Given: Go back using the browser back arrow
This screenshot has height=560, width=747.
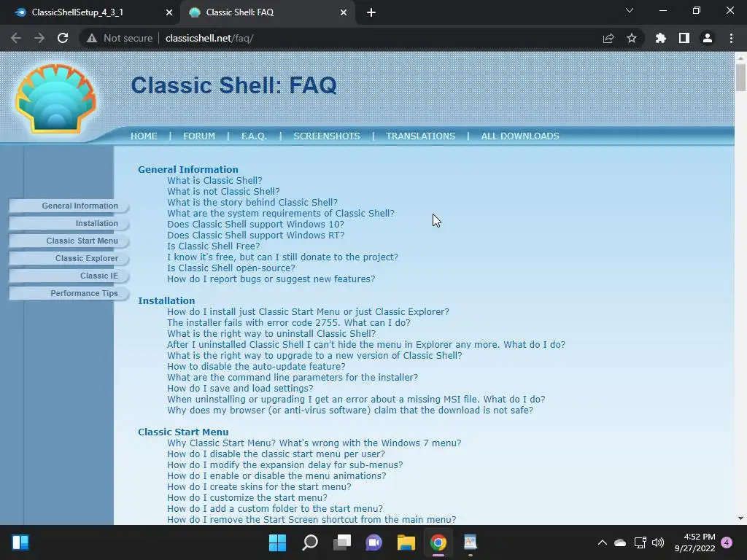Looking at the screenshot, I should pos(16,38).
